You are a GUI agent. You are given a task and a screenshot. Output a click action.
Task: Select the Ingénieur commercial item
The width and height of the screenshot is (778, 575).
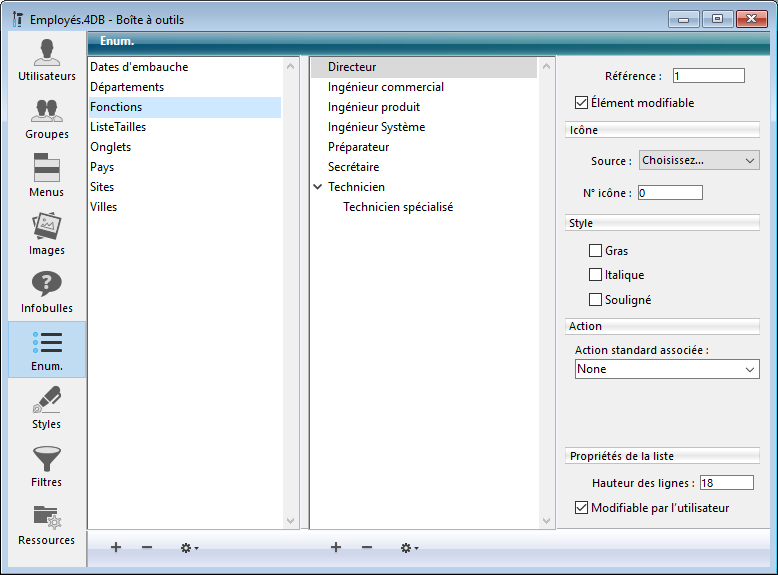386,87
